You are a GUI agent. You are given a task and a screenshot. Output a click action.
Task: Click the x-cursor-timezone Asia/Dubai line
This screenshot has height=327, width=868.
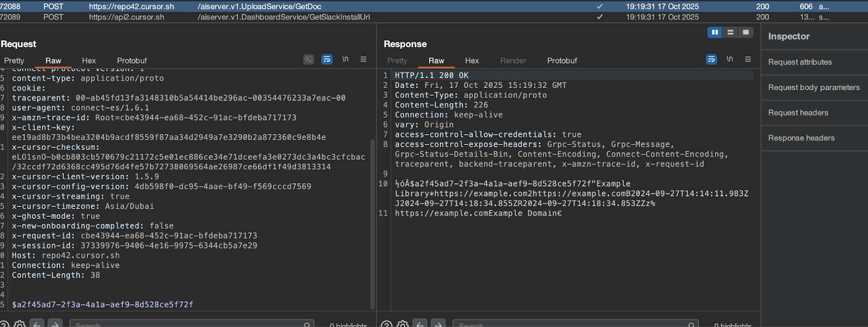(x=83, y=206)
